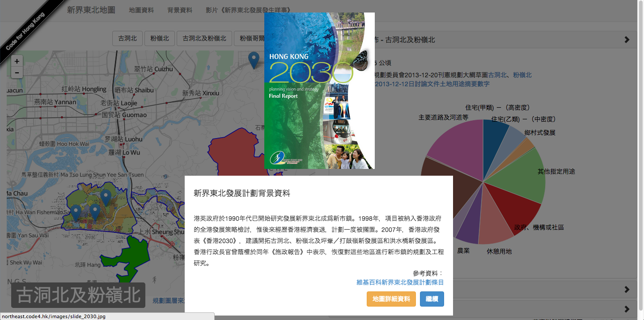Select the 古洞北及粉嶺北 area button
This screenshot has height=320, width=644.
click(x=204, y=38)
